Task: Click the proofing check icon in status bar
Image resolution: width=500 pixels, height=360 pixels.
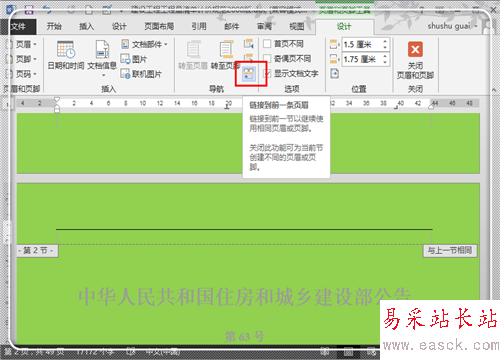Action: click(131, 351)
